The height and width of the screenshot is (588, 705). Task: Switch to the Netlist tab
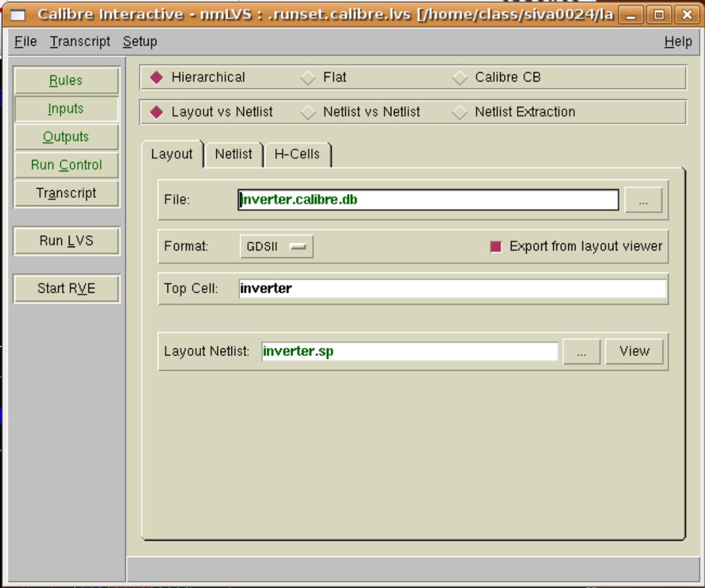(x=233, y=154)
